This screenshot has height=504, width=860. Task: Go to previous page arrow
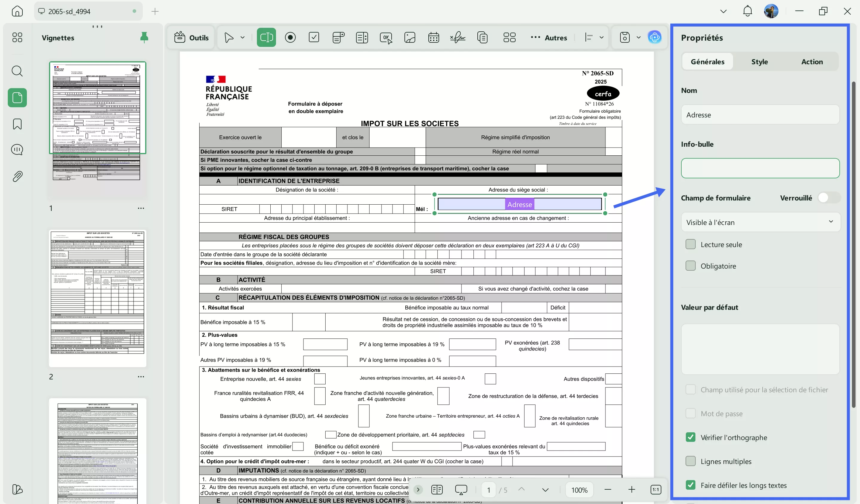pos(521,489)
